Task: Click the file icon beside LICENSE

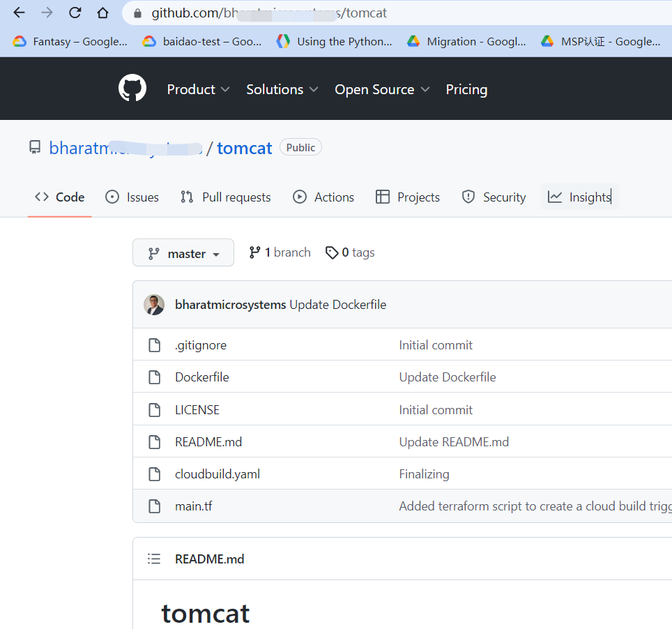Action: (x=154, y=409)
